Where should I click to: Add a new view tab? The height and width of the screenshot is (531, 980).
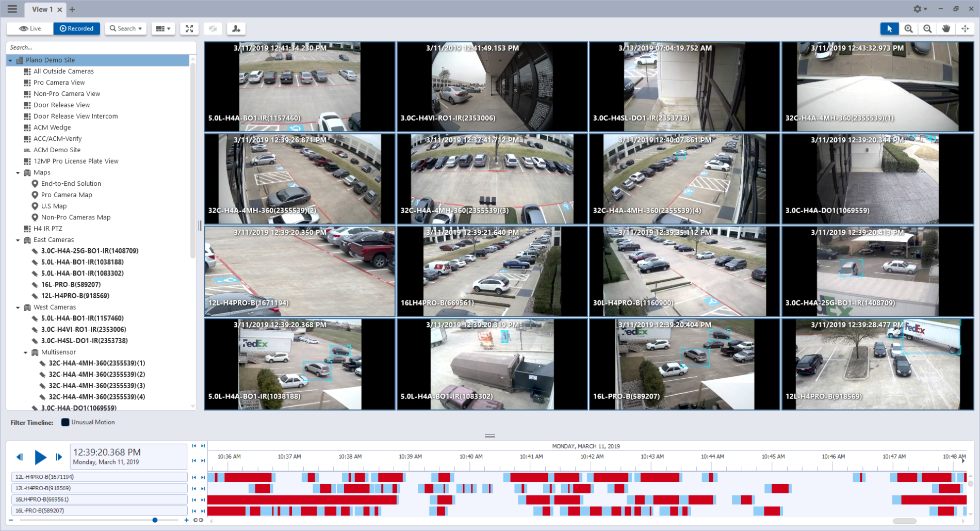(72, 9)
